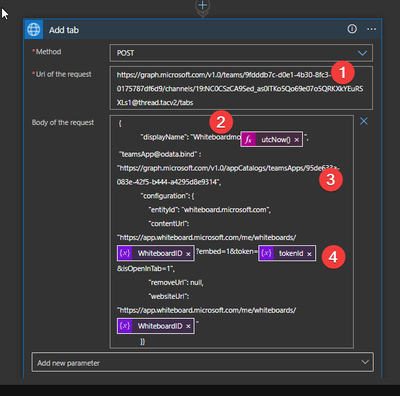Open the Add new parameter dropdown
Screen dimensions: 400x396
[203, 362]
